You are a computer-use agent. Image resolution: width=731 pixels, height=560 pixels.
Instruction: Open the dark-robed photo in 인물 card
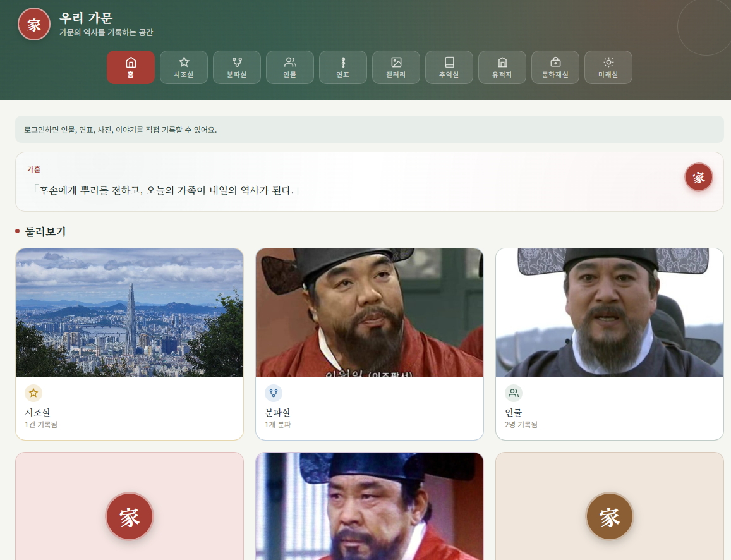(610, 312)
